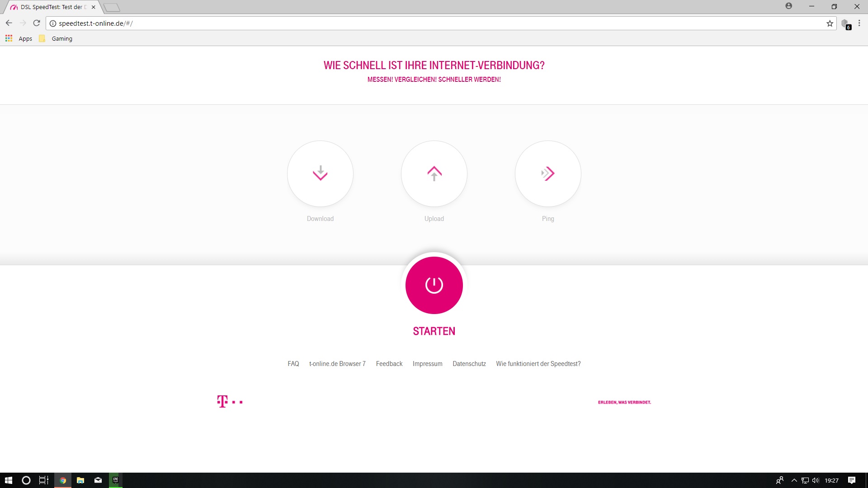The height and width of the screenshot is (488, 868).
Task: Bookmark page with the star icon
Action: [x=830, y=23]
